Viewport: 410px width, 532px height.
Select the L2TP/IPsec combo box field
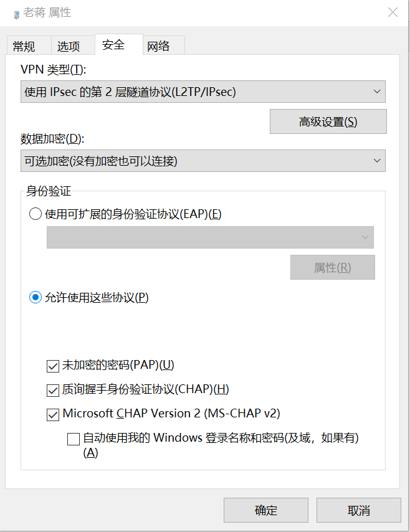click(x=187, y=92)
